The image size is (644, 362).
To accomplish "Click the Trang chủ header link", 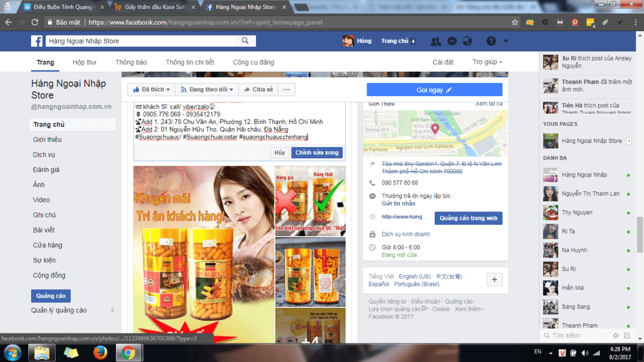I will click(394, 41).
